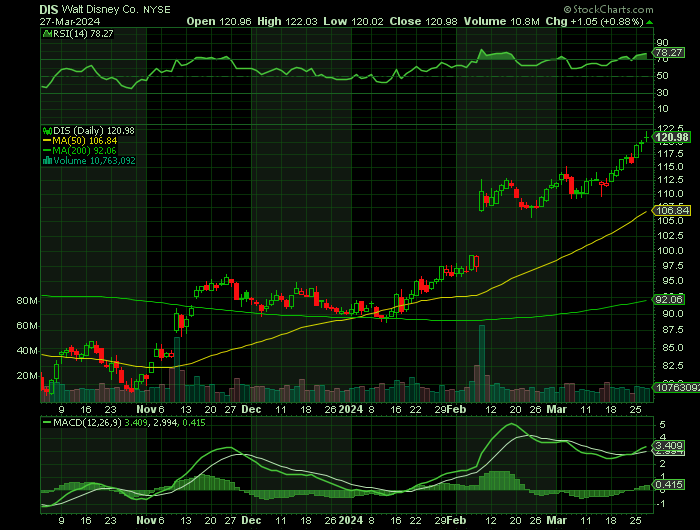Screen dimensions: 700x530
Task: Click the 0.415 histogram value tag on the axis
Action: (668, 484)
